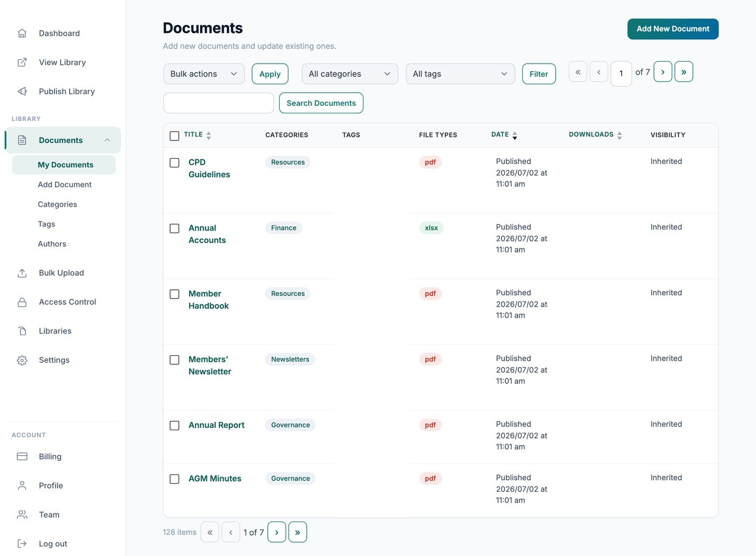Click the Search Documents button
Screen dimensions: 756x556
(321, 103)
